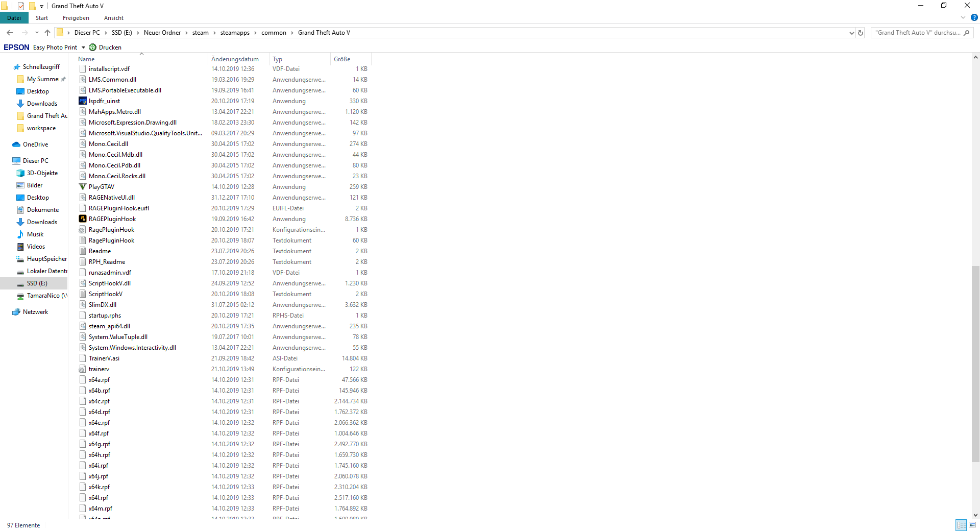The width and height of the screenshot is (980, 531).
Task: Click the Videos film icon in sidebar
Action: (x=20, y=247)
